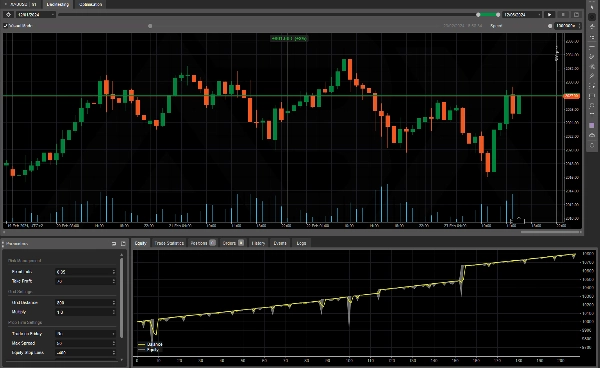This screenshot has width=600, height=368.
Task: Click the right handle of the date range slider
Action: [x=498, y=15]
